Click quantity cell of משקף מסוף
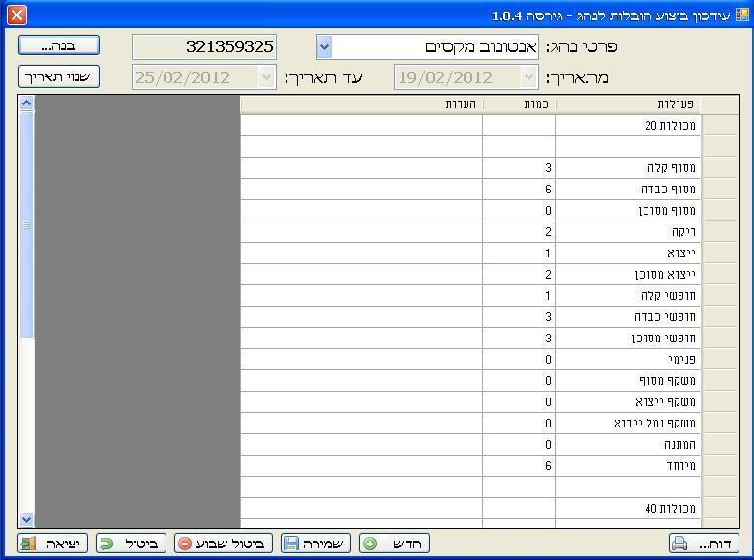Viewport: 754px width, 560px height. (x=519, y=381)
